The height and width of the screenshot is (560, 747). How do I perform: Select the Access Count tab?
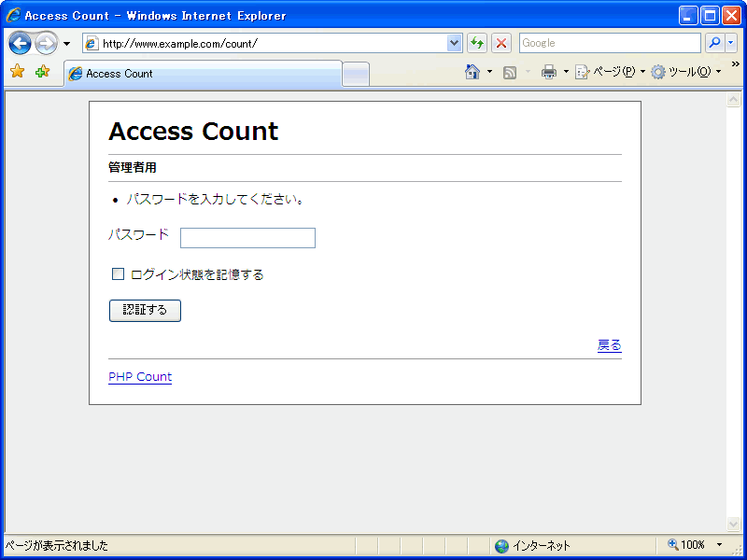[x=203, y=74]
